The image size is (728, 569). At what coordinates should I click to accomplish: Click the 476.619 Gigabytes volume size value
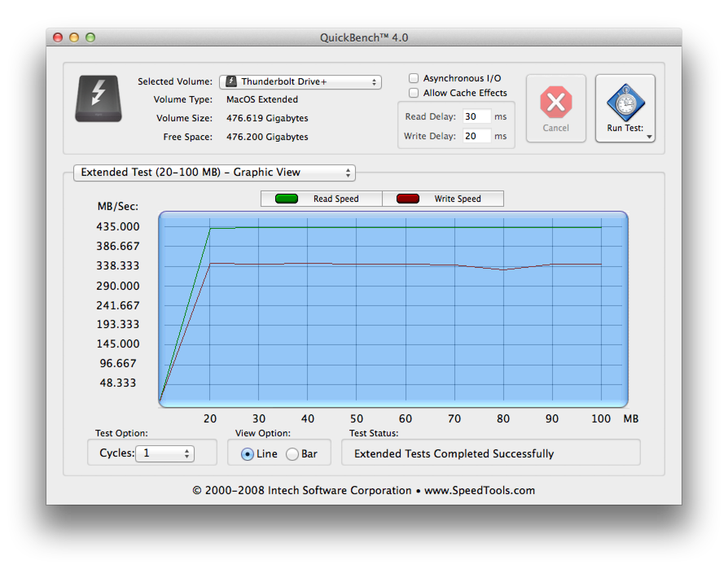(267, 118)
